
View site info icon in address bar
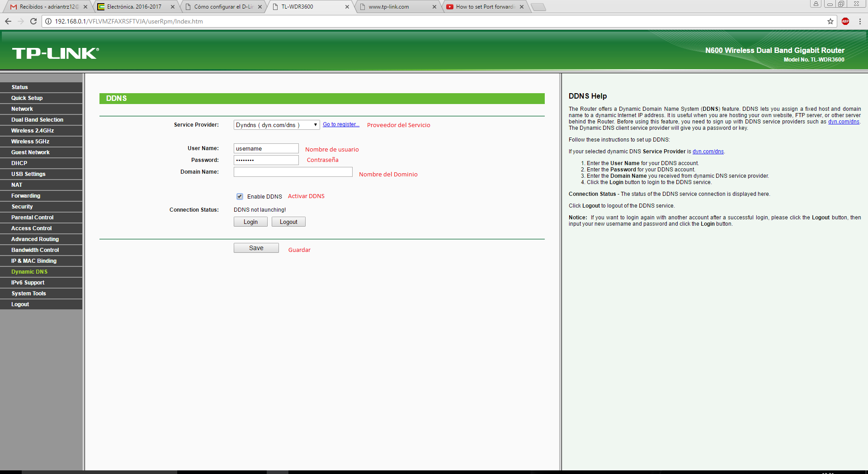48,21
